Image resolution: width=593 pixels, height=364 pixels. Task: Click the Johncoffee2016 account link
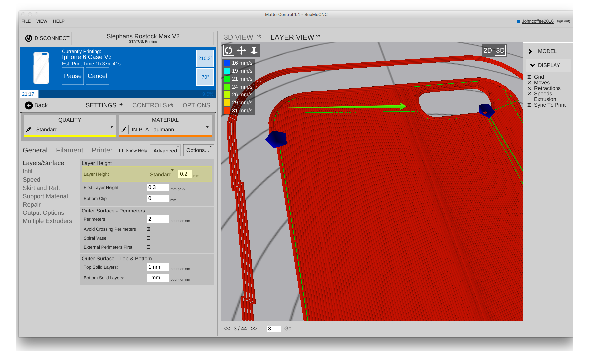[x=537, y=21]
